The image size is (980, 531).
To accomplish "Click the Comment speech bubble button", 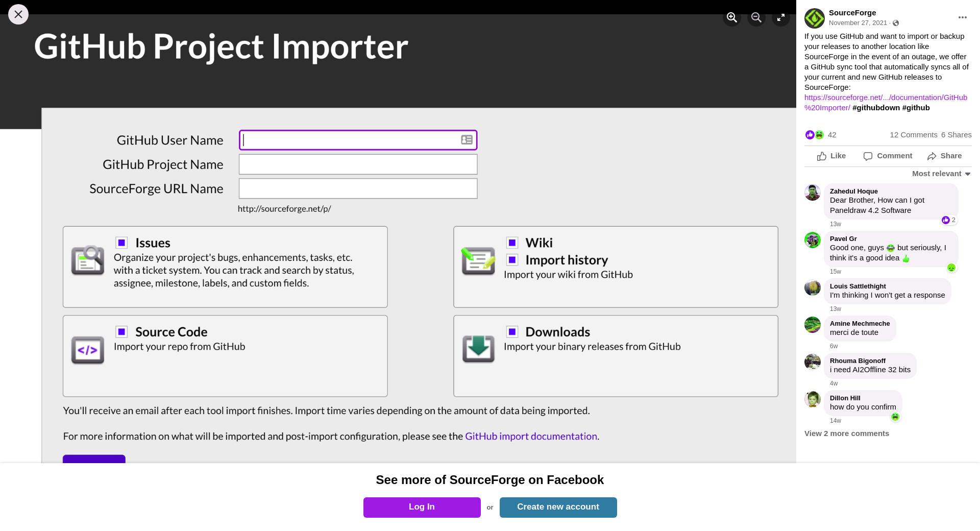I will (888, 156).
